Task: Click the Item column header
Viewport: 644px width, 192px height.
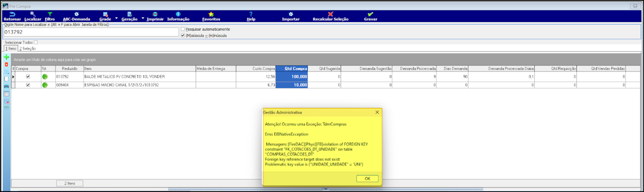Action: coord(140,68)
